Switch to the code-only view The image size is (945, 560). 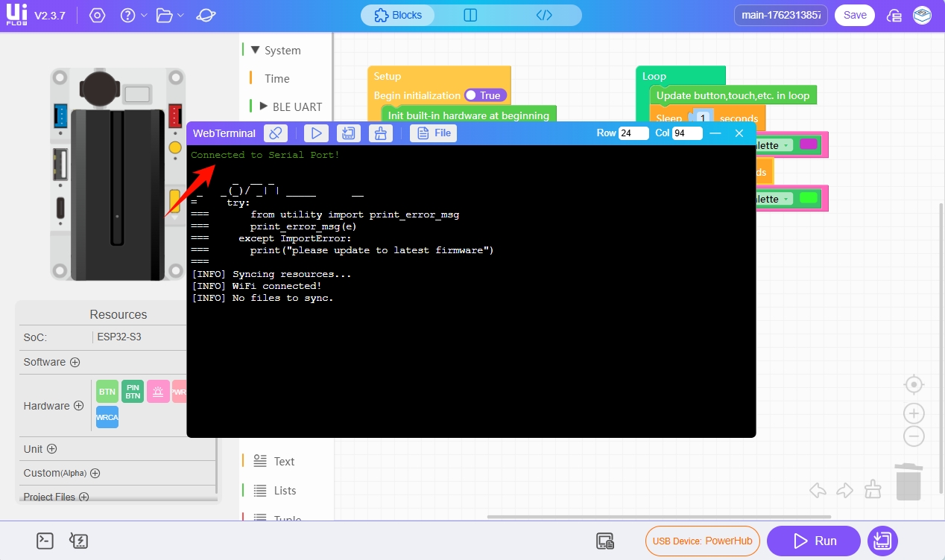(544, 15)
